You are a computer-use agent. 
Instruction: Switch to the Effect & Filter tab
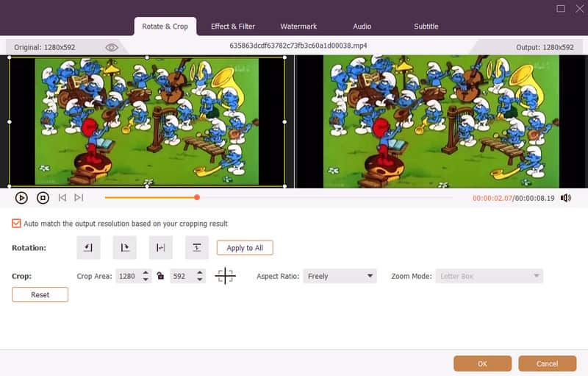[232, 26]
